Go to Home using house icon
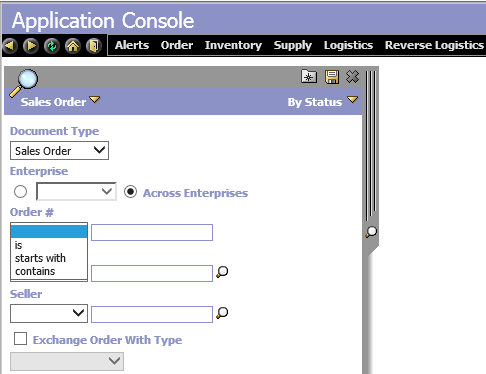Image resolution: width=486 pixels, height=374 pixels. pyautogui.click(x=73, y=45)
